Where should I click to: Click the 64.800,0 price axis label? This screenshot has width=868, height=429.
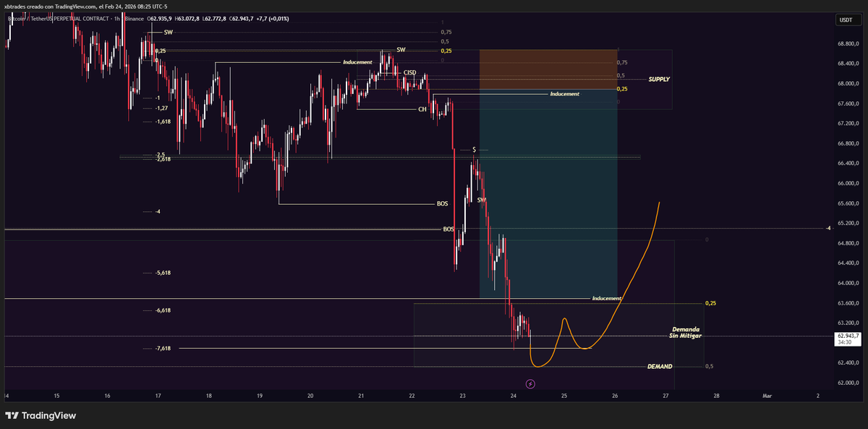point(848,243)
